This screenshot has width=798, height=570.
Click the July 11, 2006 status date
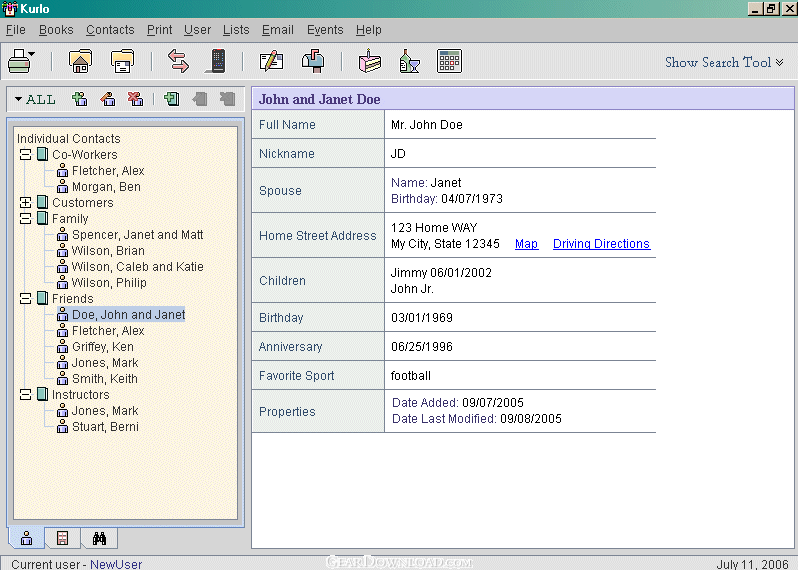[752, 564]
